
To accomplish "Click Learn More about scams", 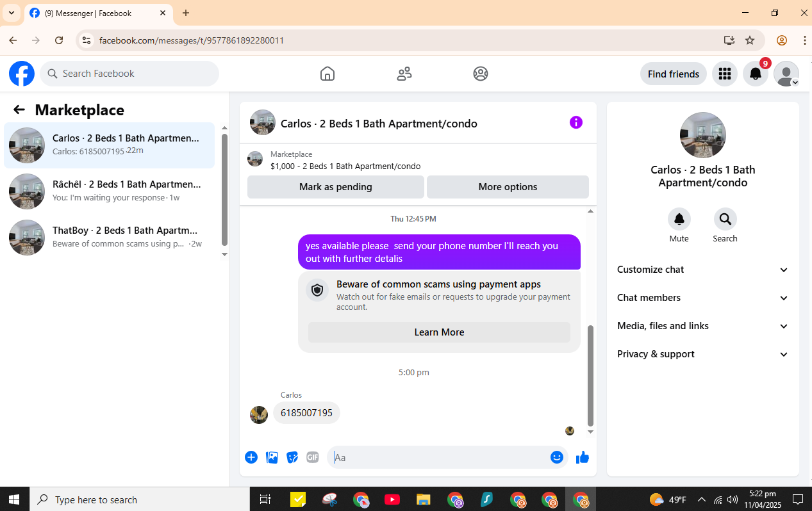I will click(439, 332).
